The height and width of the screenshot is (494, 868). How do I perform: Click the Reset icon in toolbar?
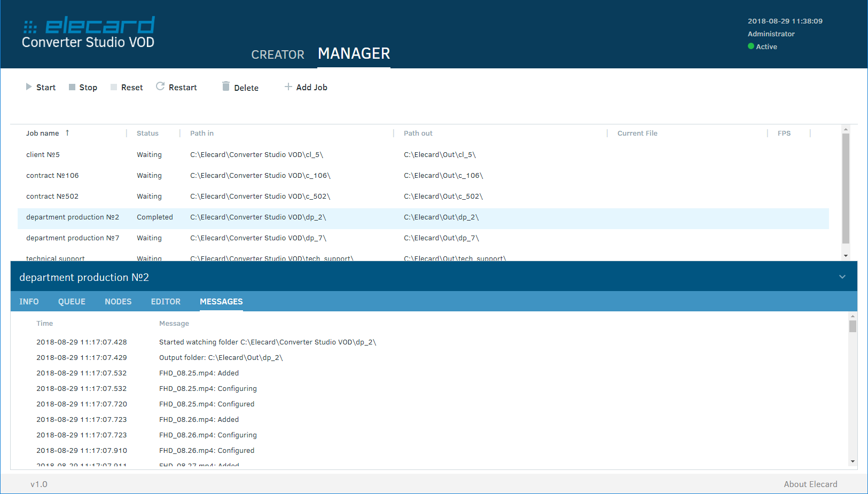(x=114, y=87)
